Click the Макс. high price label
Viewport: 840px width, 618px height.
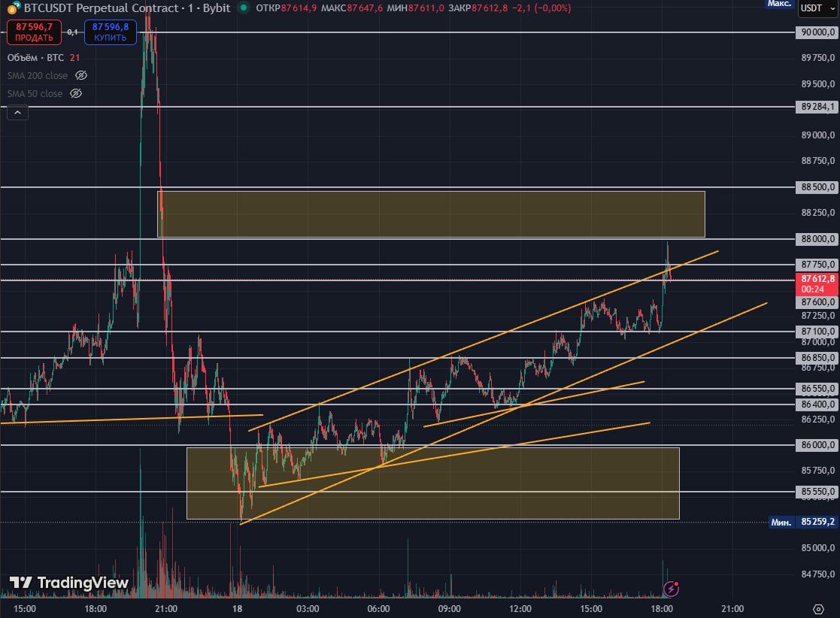pos(779,4)
